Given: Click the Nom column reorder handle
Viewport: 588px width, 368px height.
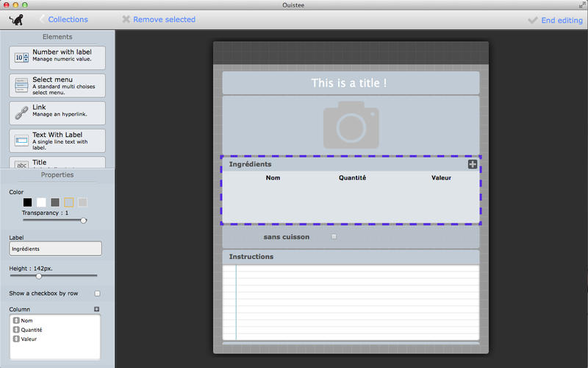Looking at the screenshot, I should pyautogui.click(x=16, y=320).
